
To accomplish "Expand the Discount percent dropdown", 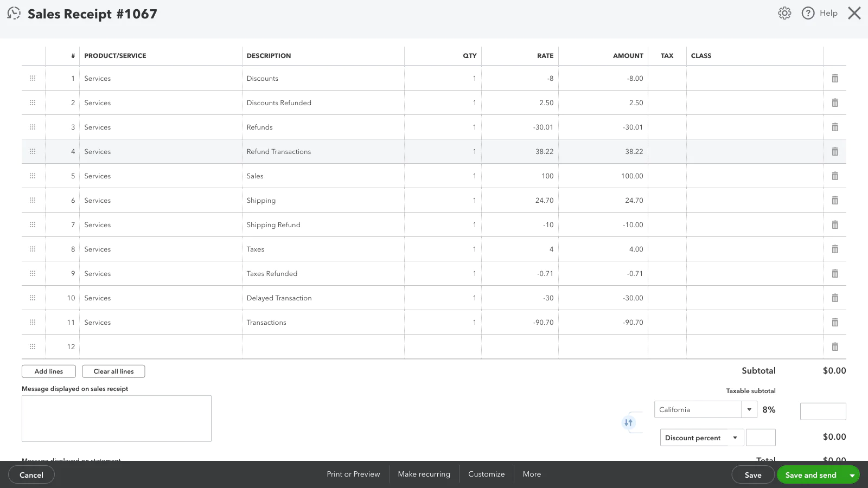I will tap(735, 438).
